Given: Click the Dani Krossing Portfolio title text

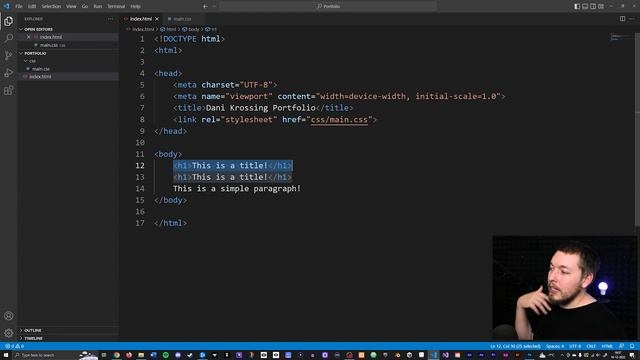Looking at the screenshot, I should click(x=260, y=108).
